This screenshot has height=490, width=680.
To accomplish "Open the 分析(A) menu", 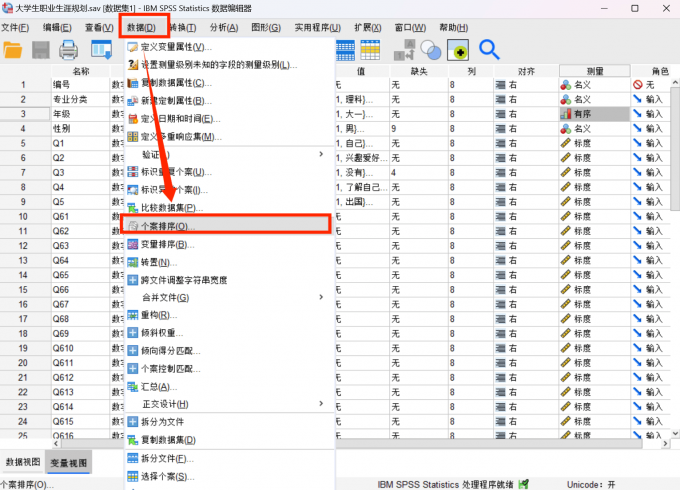I will [224, 28].
